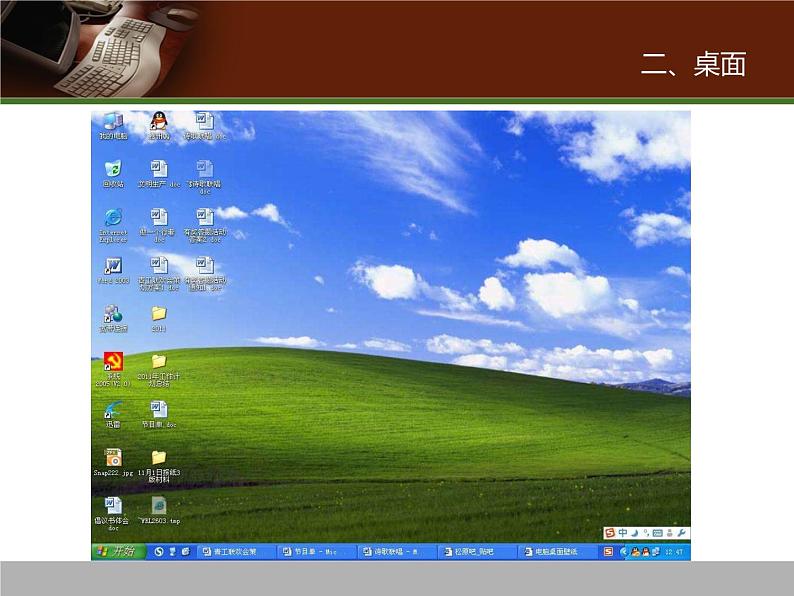This screenshot has width=794, height=596.
Task: Open the 倡议书体会.doc document
Action: pyautogui.click(x=112, y=513)
